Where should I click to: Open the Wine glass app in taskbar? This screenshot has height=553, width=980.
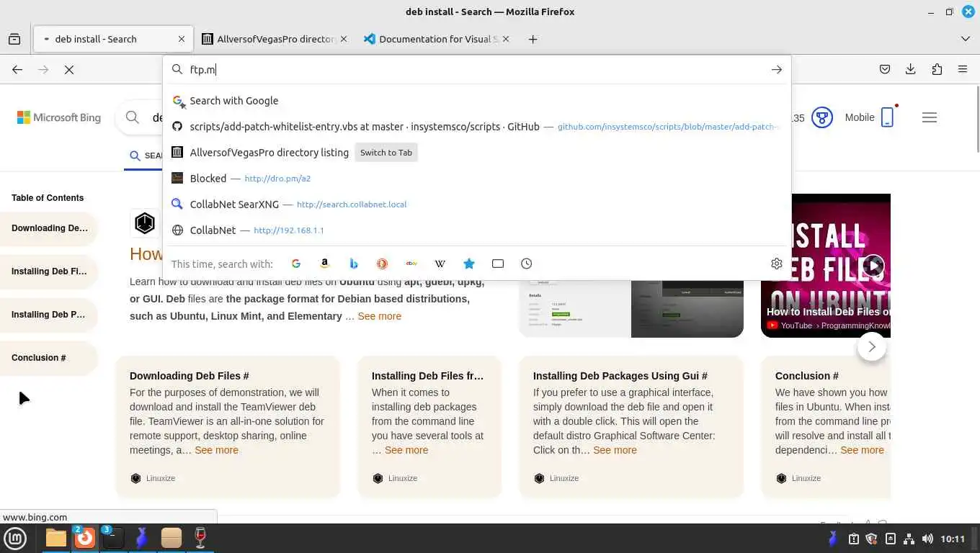(200, 538)
